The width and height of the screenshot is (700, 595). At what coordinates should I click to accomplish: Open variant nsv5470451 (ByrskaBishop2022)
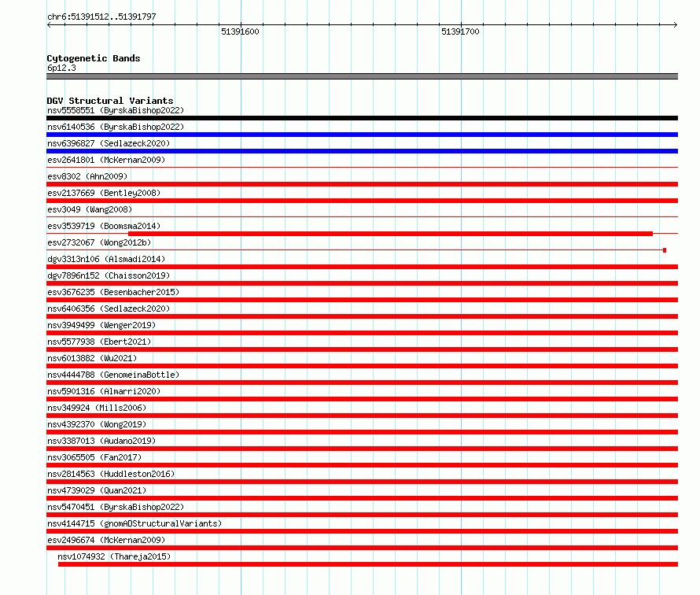click(116, 507)
